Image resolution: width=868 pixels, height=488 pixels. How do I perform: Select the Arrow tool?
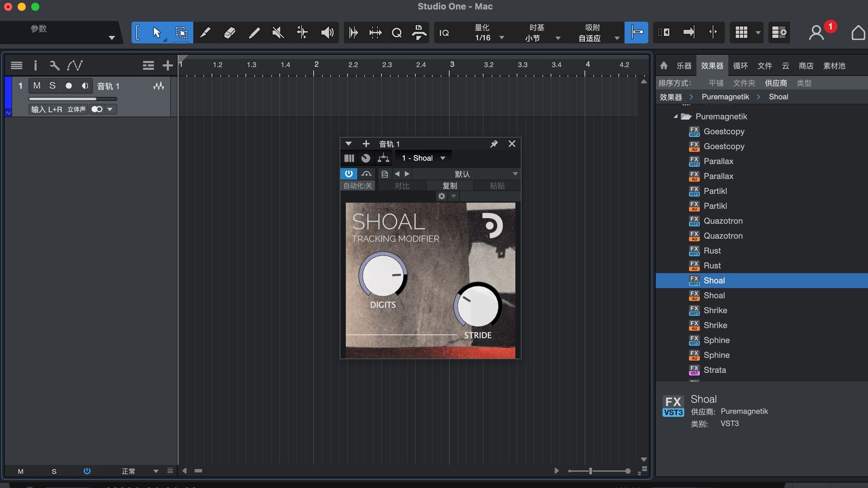pyautogui.click(x=156, y=33)
